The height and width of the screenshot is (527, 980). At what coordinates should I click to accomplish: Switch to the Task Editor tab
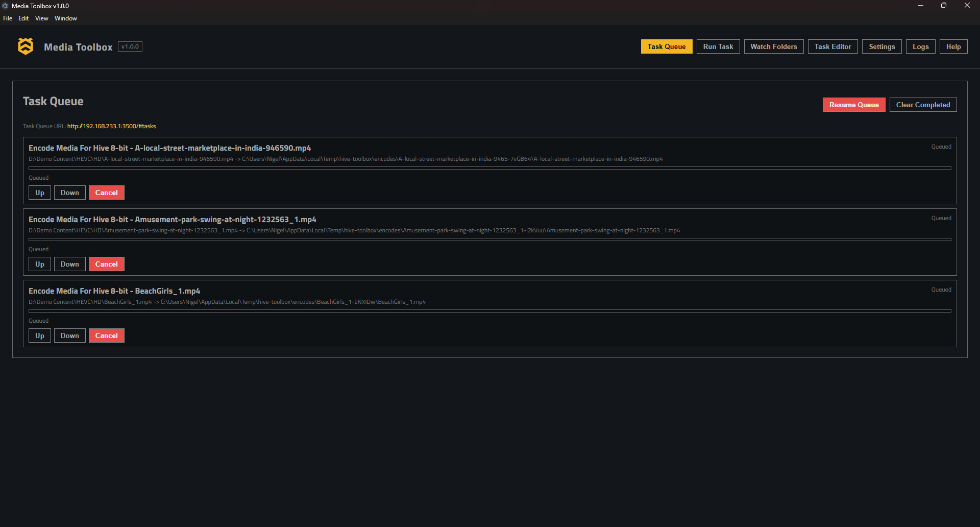coord(832,46)
